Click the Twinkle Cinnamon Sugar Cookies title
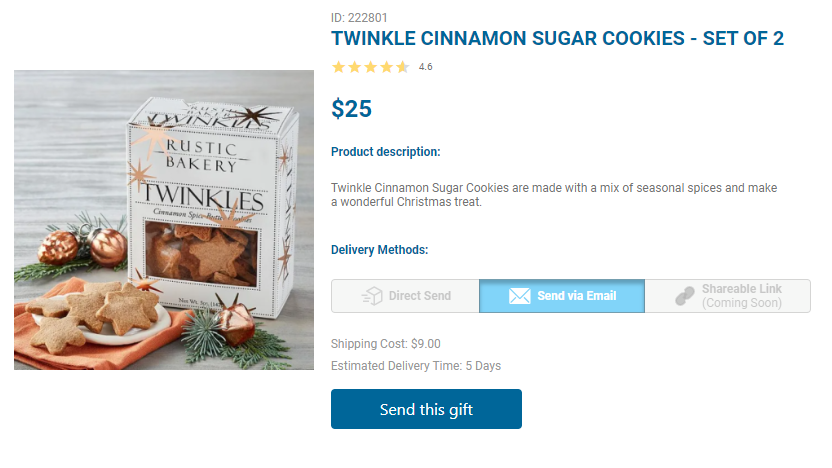This screenshot has height=468, width=832. (557, 39)
